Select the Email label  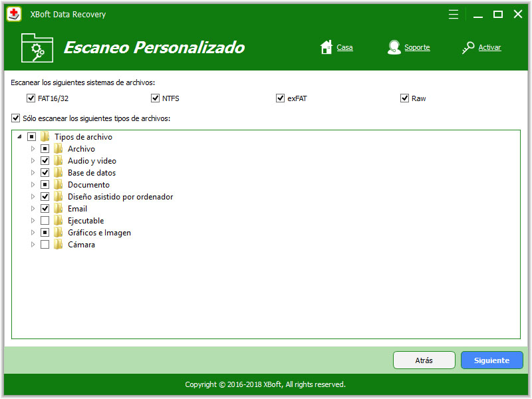coord(77,209)
